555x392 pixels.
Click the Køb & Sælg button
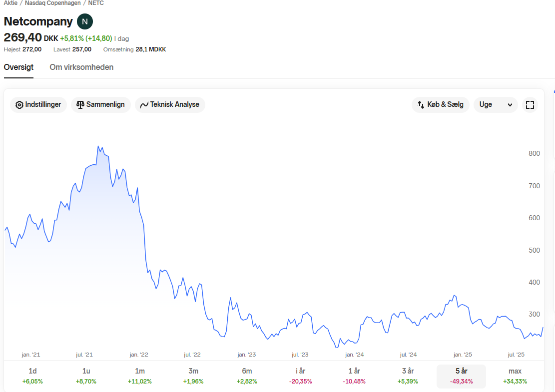pyautogui.click(x=440, y=105)
